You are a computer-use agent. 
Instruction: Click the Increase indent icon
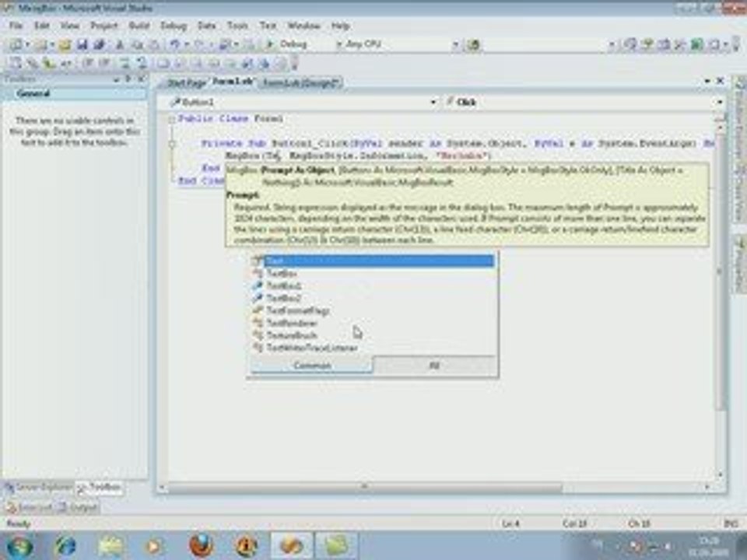click(104, 63)
